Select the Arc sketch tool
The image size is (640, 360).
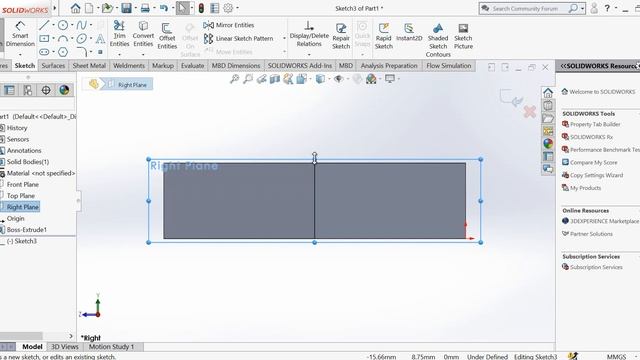(62, 39)
